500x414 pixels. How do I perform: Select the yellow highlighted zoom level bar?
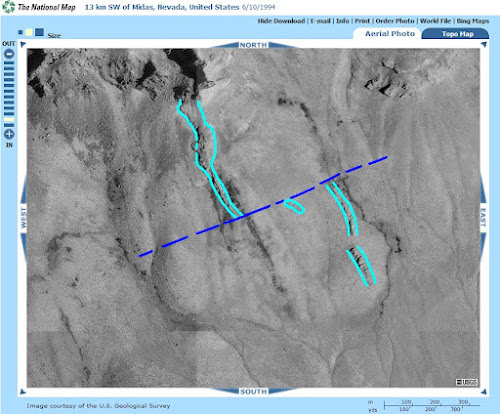click(9, 119)
